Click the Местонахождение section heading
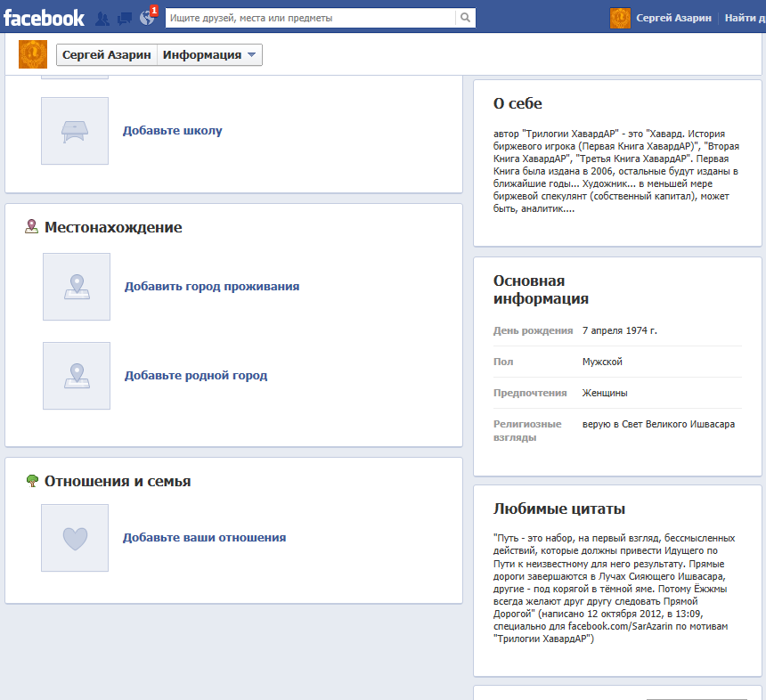The width and height of the screenshot is (766, 700). tap(113, 227)
